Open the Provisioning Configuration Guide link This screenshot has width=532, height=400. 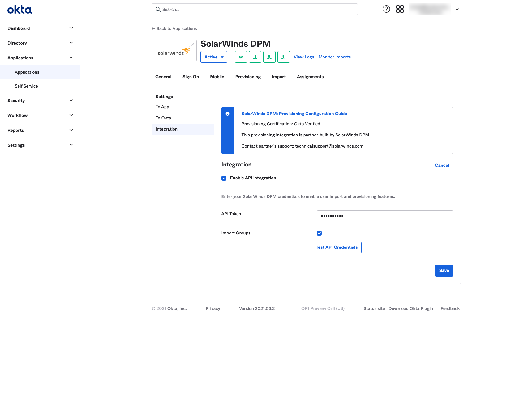[294, 114]
